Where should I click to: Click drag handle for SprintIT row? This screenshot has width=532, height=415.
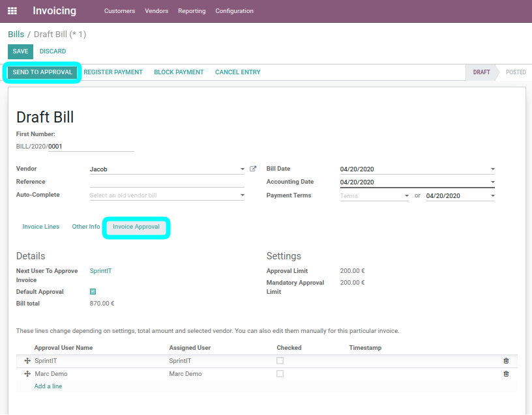27,361
